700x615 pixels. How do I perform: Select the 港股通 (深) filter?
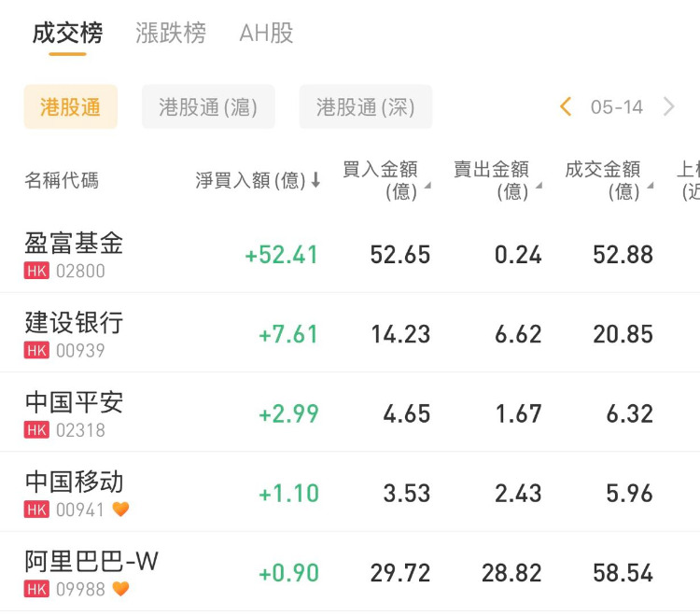(366, 107)
